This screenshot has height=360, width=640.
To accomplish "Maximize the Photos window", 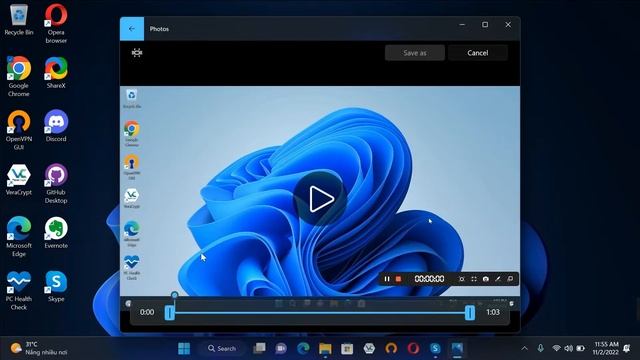I will 485,25.
